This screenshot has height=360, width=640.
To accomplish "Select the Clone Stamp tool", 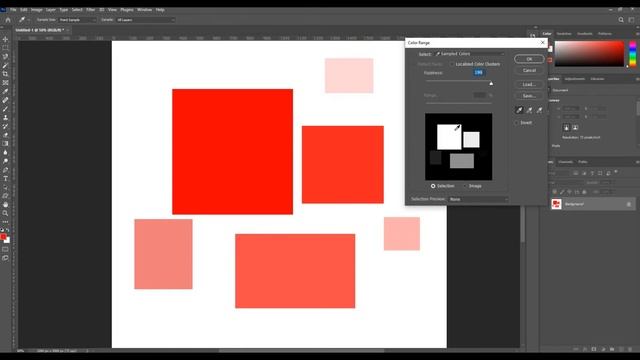I will tap(5, 118).
